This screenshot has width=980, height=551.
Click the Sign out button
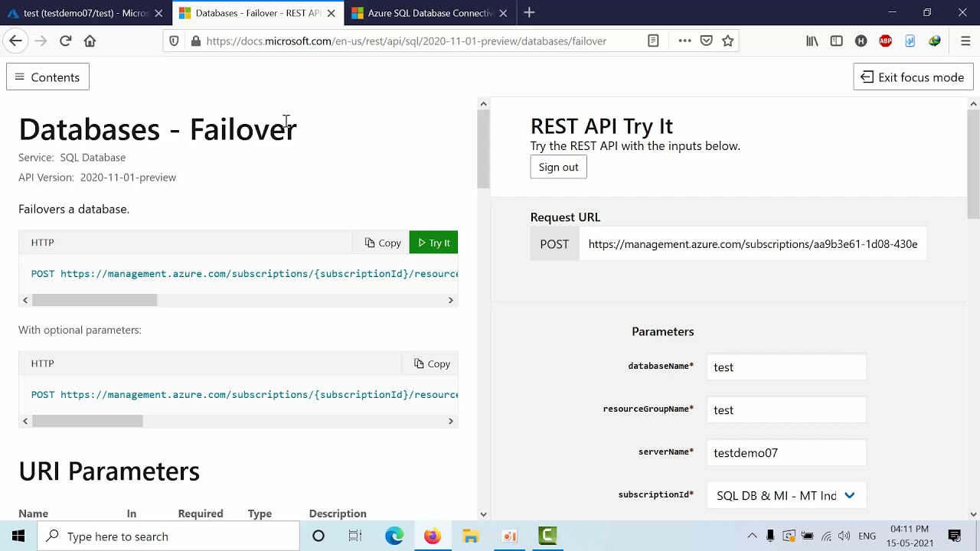558,167
